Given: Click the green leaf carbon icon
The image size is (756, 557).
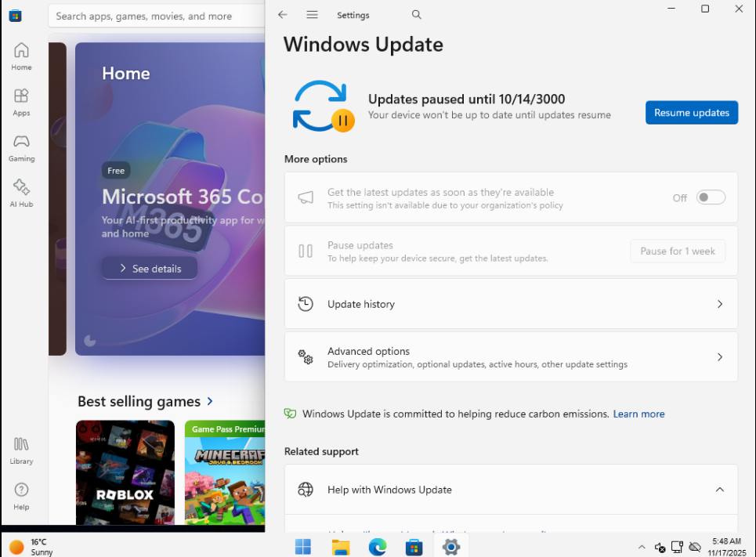Looking at the screenshot, I should click(x=290, y=414).
